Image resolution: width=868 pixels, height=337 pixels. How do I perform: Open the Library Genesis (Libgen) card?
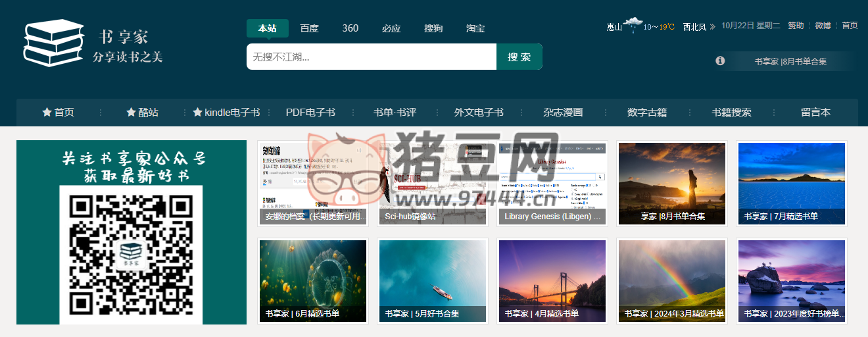[552, 184]
